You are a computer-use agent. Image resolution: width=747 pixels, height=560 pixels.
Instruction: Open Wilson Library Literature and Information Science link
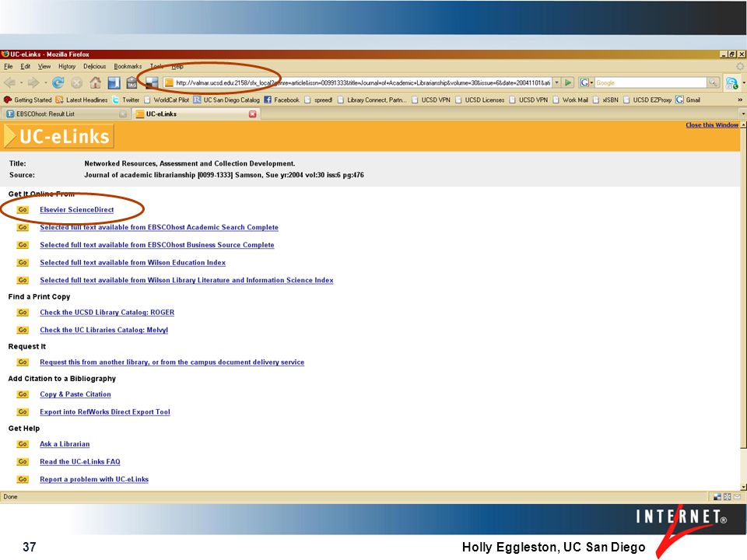pyautogui.click(x=186, y=280)
